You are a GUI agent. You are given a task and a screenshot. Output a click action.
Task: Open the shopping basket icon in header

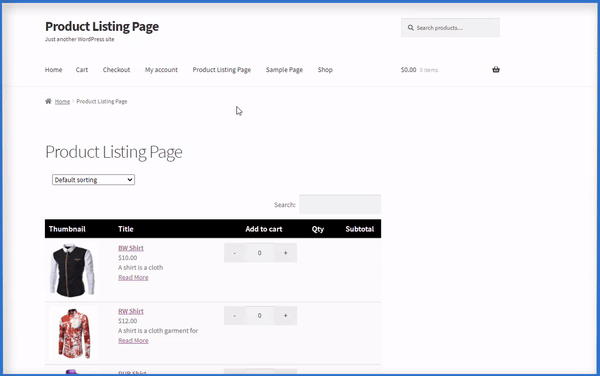pyautogui.click(x=496, y=70)
